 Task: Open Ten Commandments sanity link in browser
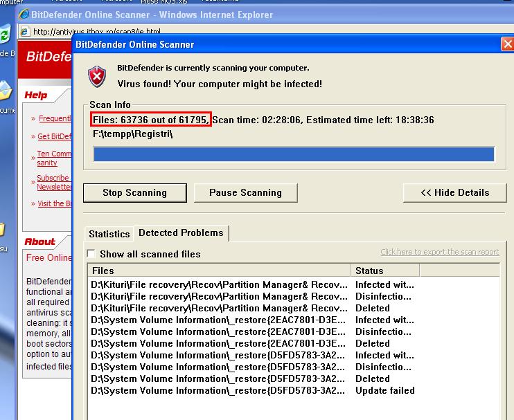[54, 158]
